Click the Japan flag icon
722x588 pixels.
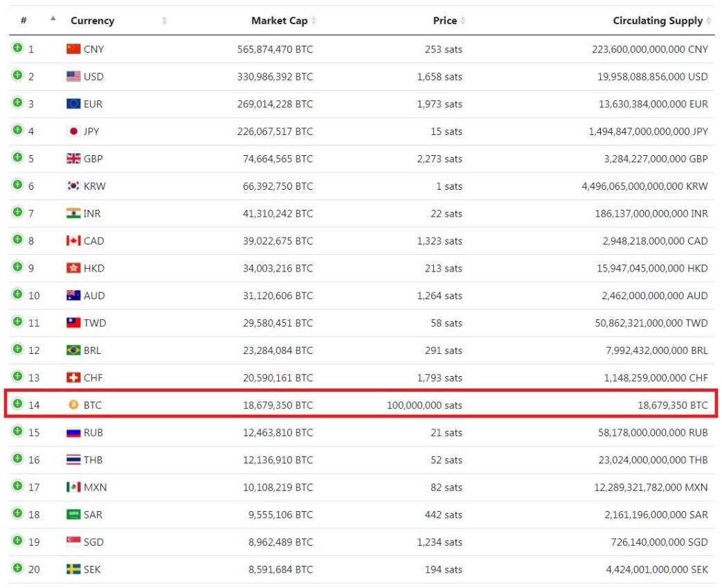(73, 131)
